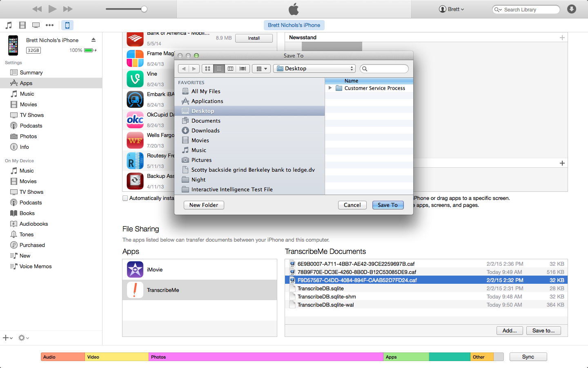588x368 pixels.
Task: Select TranscribeMe in File Sharing apps
Action: click(x=200, y=290)
